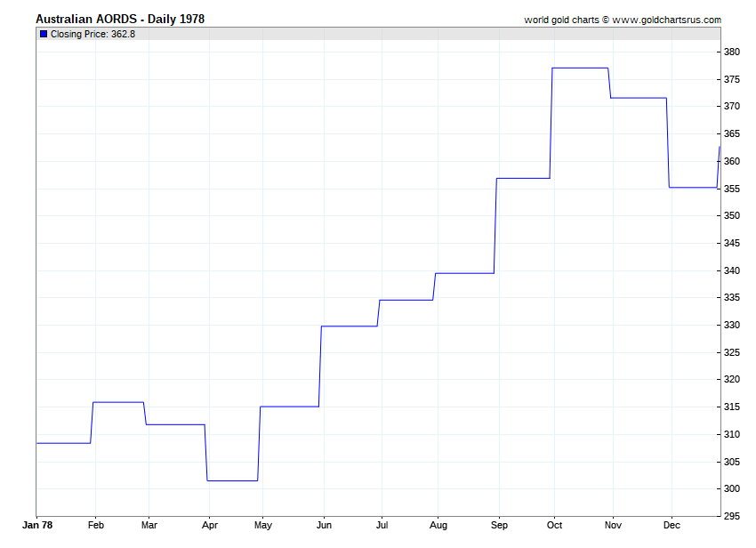Click the blue Closing Price legend swatch

pyautogui.click(x=44, y=34)
